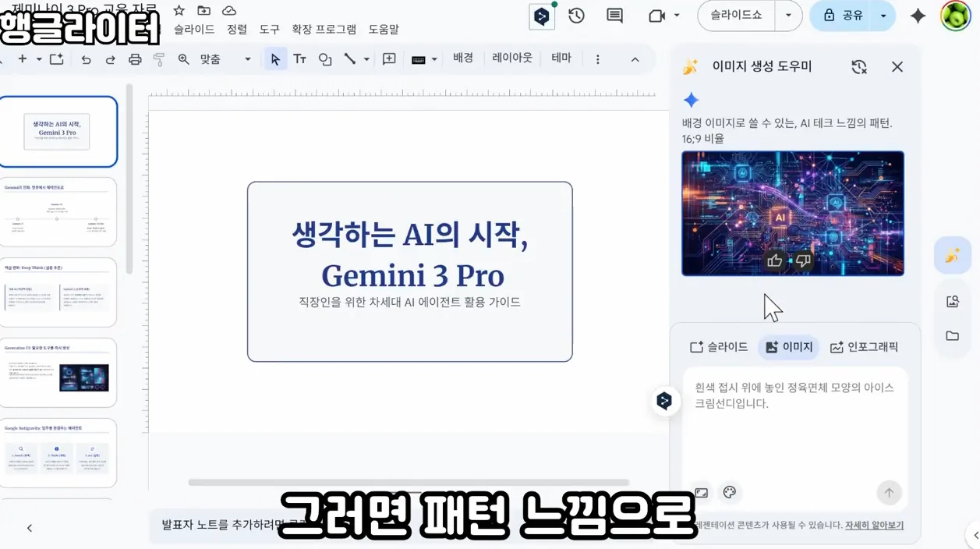980x549 pixels.
Task: Click the 레이아웃 layout button
Action: coord(512,58)
